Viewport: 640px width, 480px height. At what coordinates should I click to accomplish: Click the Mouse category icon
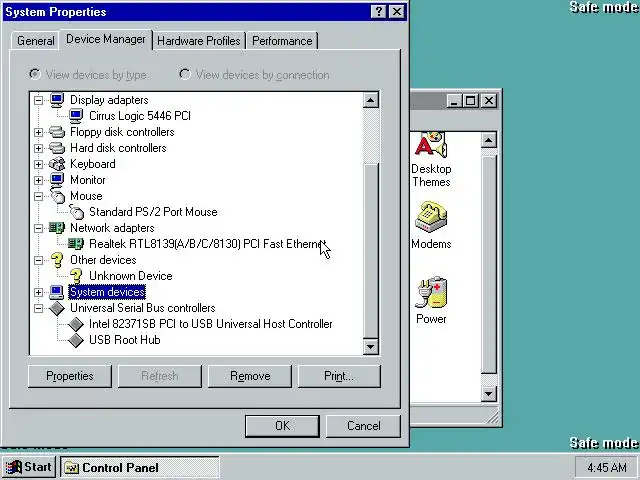[x=58, y=196]
